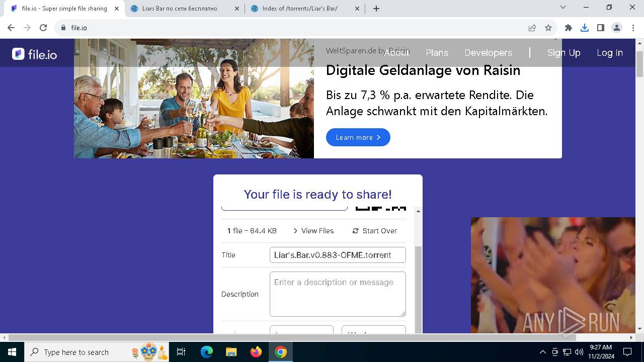Switch to Index of /torrents/Liar's Bar/ tab

point(306,9)
